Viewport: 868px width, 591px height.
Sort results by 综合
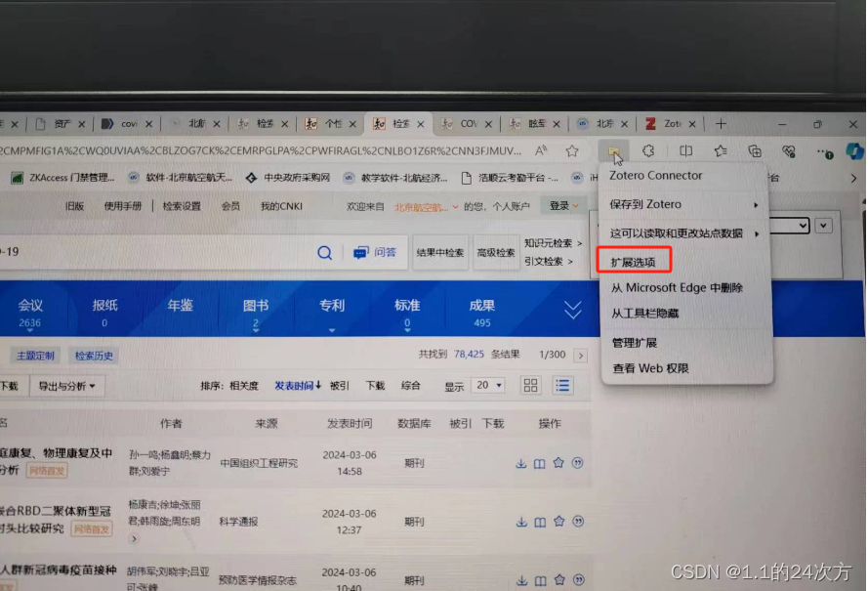point(411,386)
